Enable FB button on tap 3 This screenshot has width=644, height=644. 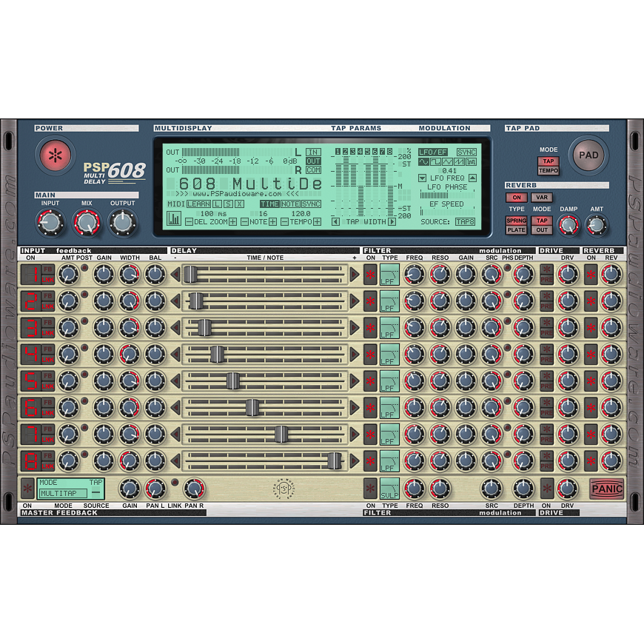[x=48, y=323]
